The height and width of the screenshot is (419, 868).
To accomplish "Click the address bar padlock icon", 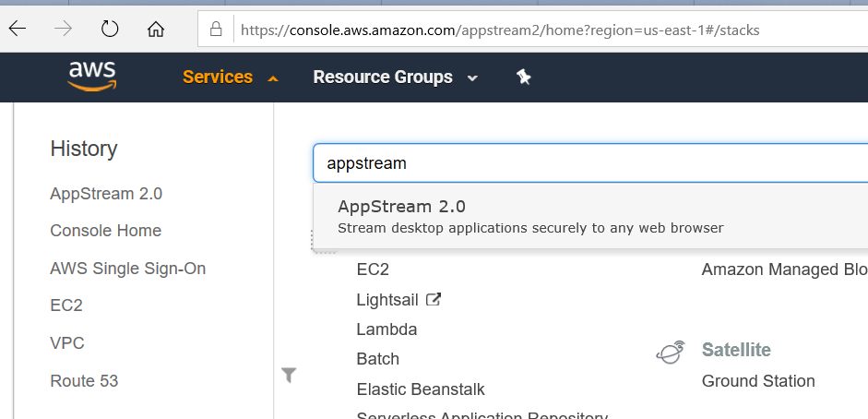I will [216, 30].
